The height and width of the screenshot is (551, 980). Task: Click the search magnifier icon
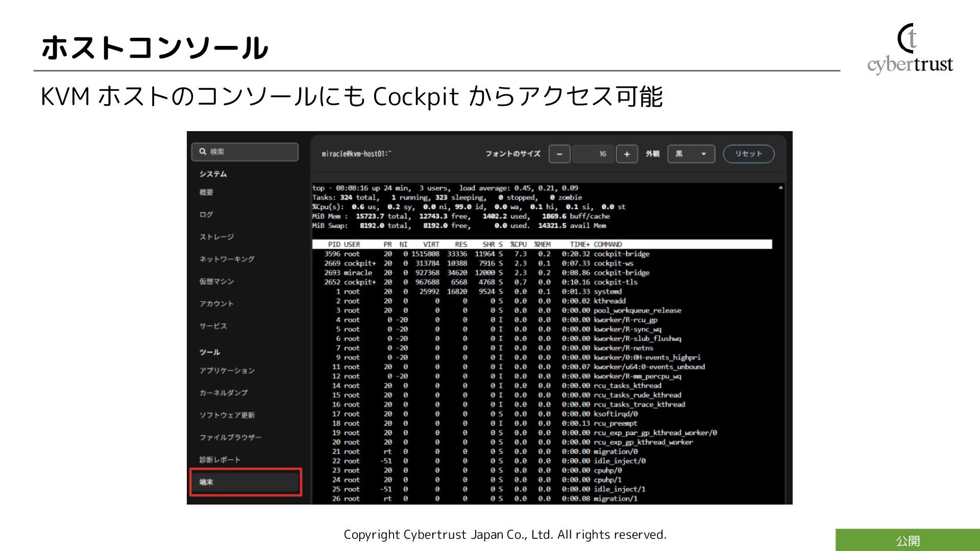point(203,152)
